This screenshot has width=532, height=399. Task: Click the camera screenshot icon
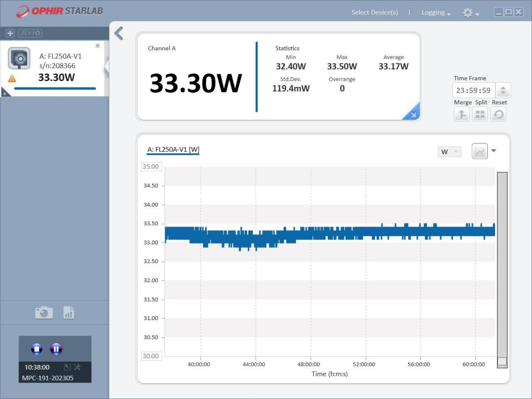point(44,313)
